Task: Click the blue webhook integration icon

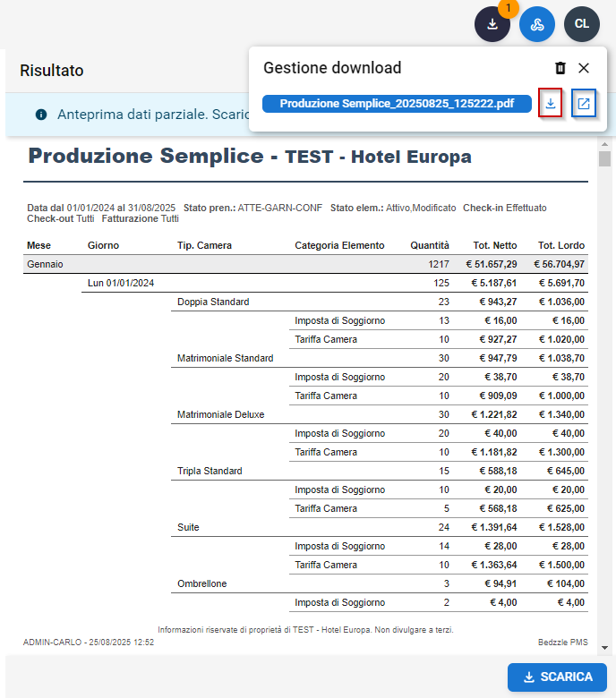Action: click(537, 24)
